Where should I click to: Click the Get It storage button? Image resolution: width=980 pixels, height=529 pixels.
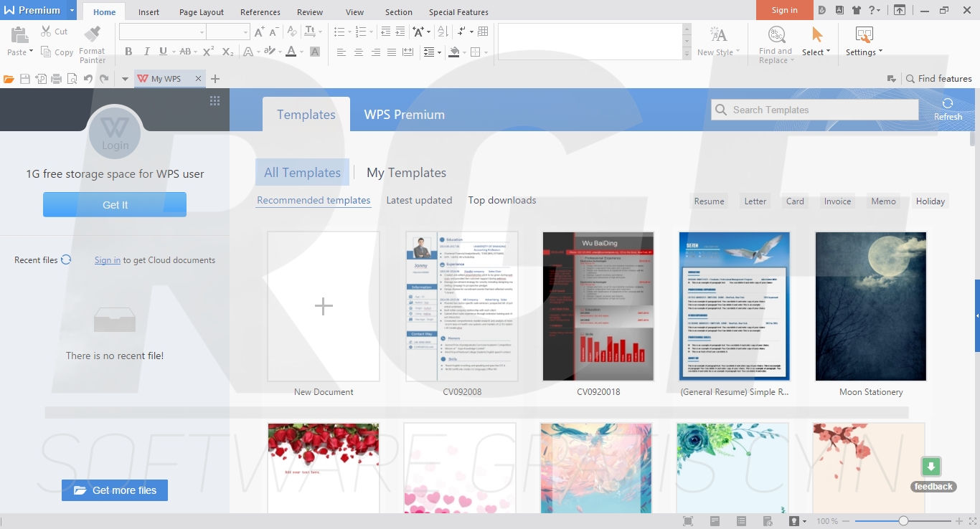click(x=115, y=204)
